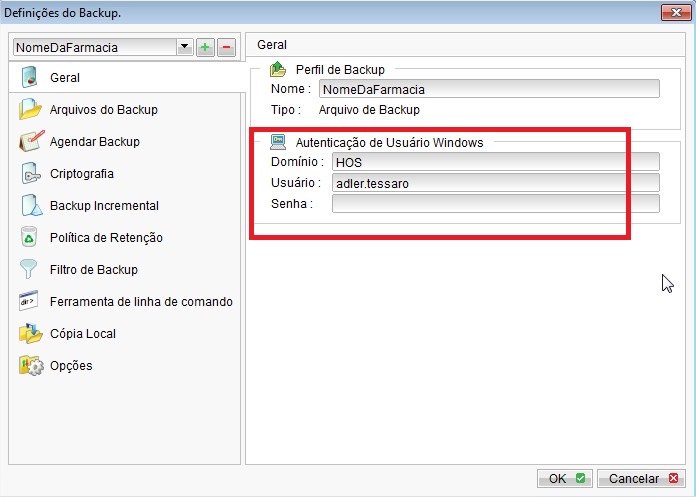Click the Arquivos do Backup folder icon
The width and height of the screenshot is (696, 497).
[x=30, y=110]
